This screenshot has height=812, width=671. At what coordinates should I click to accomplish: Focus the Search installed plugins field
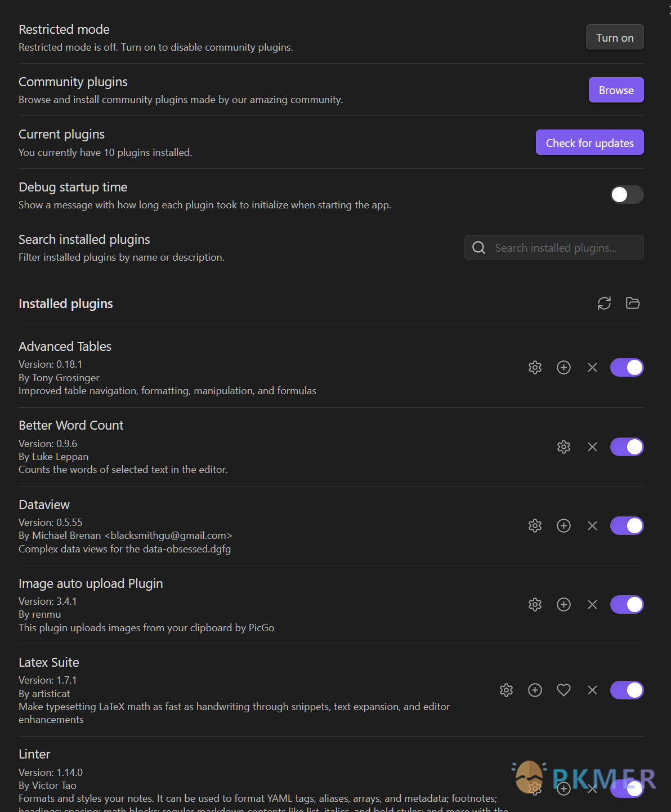(x=554, y=248)
